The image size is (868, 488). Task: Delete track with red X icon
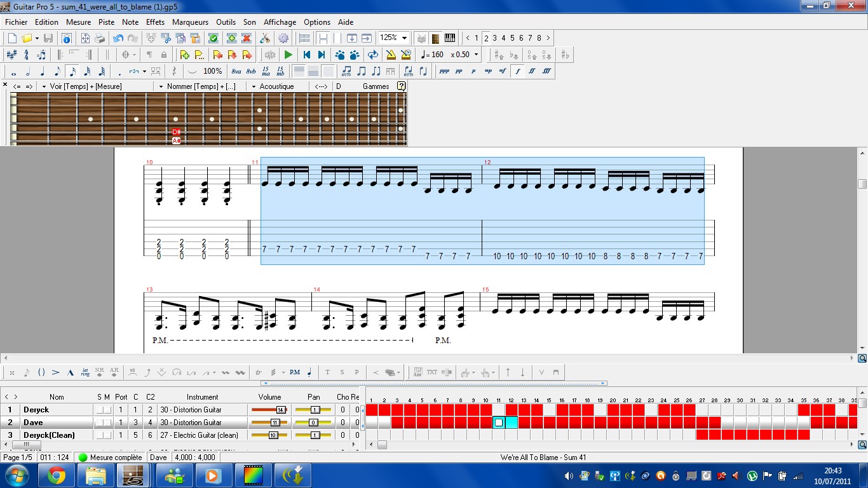click(247, 38)
